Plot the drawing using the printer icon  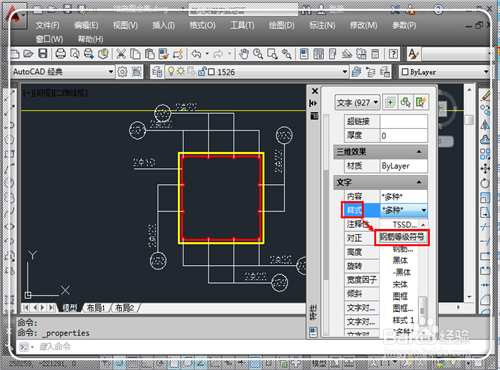(60, 53)
